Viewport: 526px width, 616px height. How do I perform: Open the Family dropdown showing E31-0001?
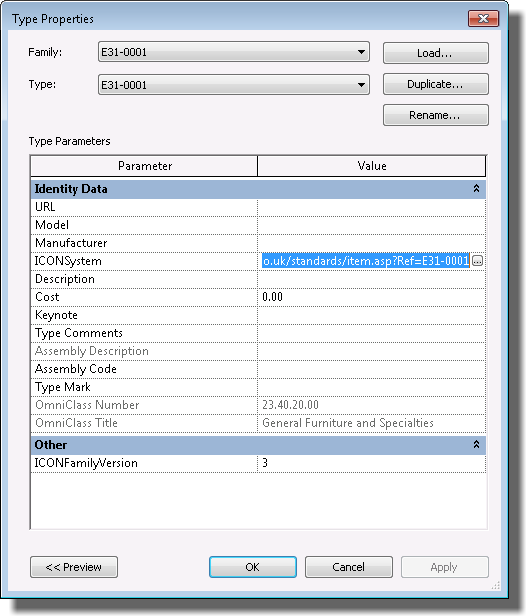tap(233, 52)
